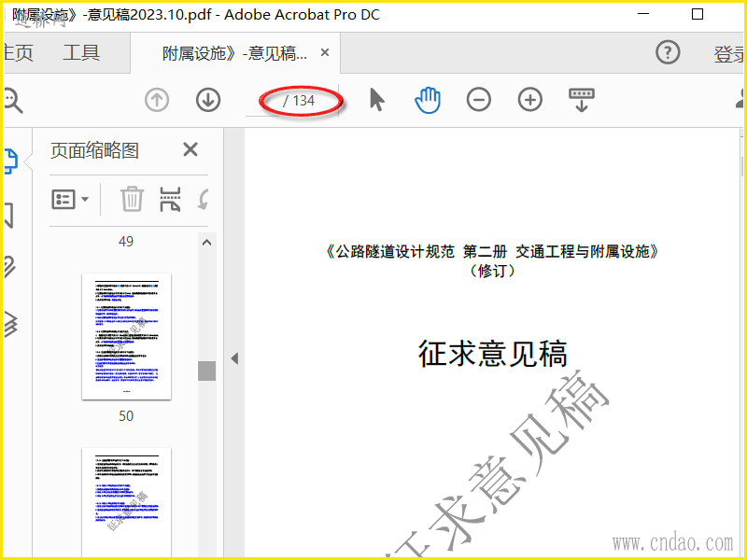This screenshot has width=747, height=560.
Task: Open the attachments paperclip sidebar icon
Action: pyautogui.click(x=10, y=267)
